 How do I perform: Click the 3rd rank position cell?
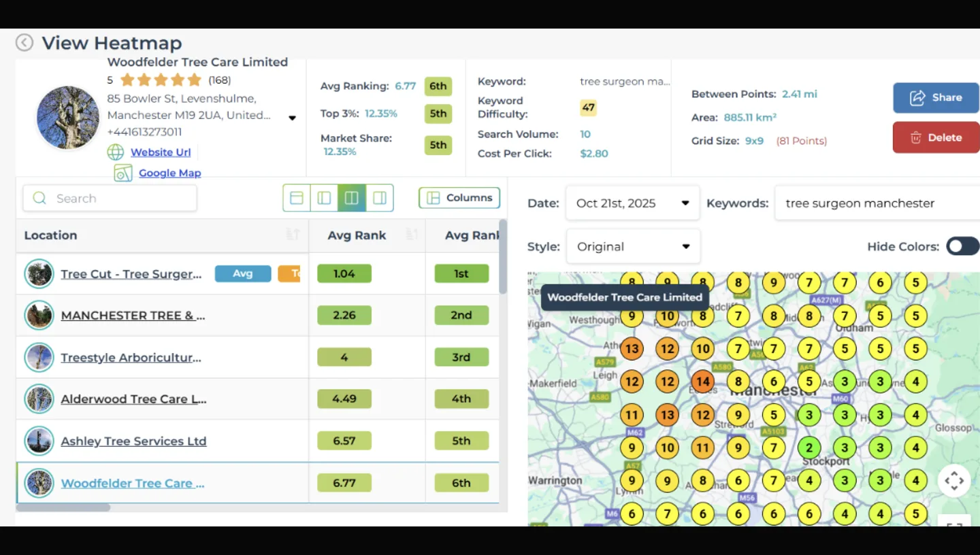[461, 358]
